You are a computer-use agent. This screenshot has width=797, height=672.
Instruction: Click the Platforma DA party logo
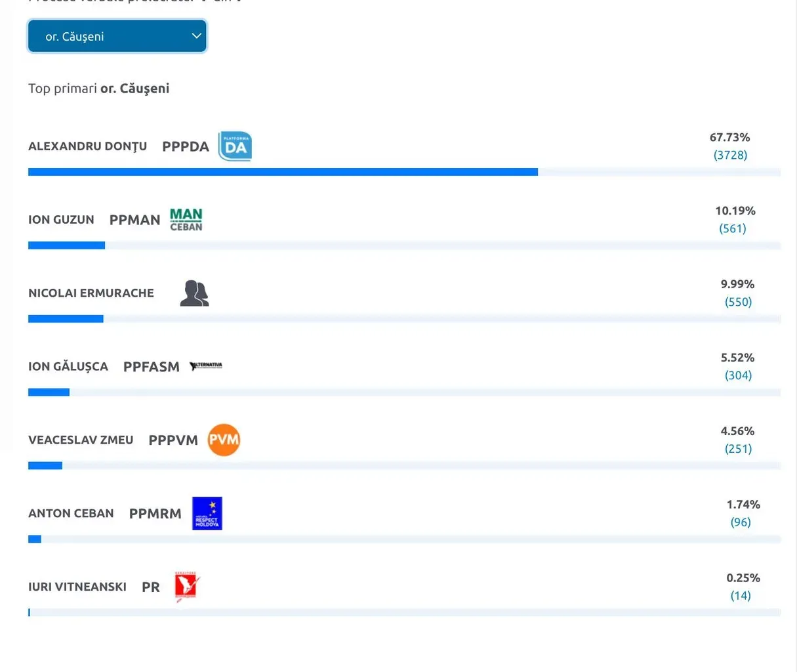(235, 146)
